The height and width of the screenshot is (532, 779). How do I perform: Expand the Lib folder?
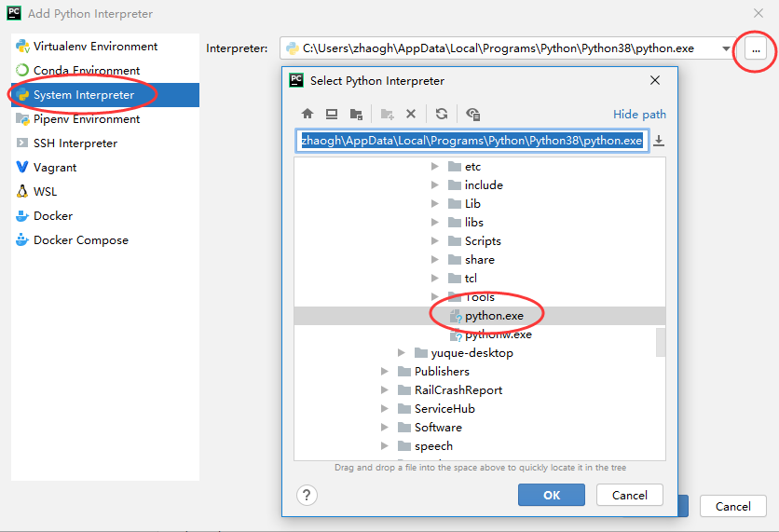pos(435,204)
